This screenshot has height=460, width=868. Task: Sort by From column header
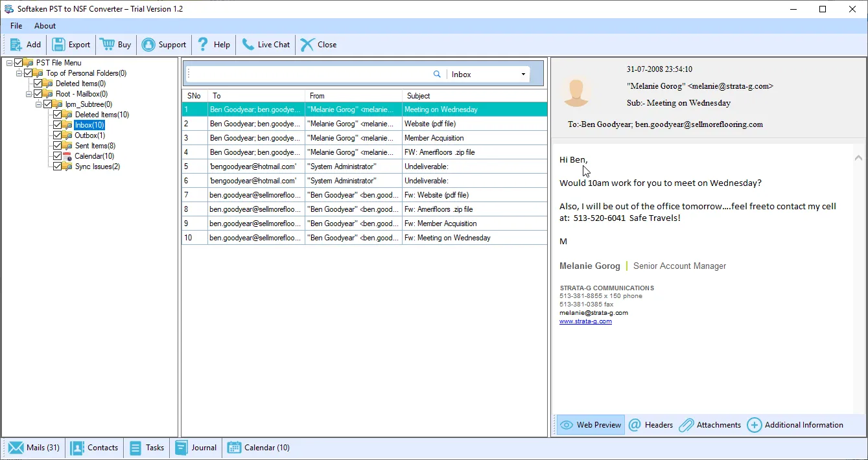coord(353,96)
